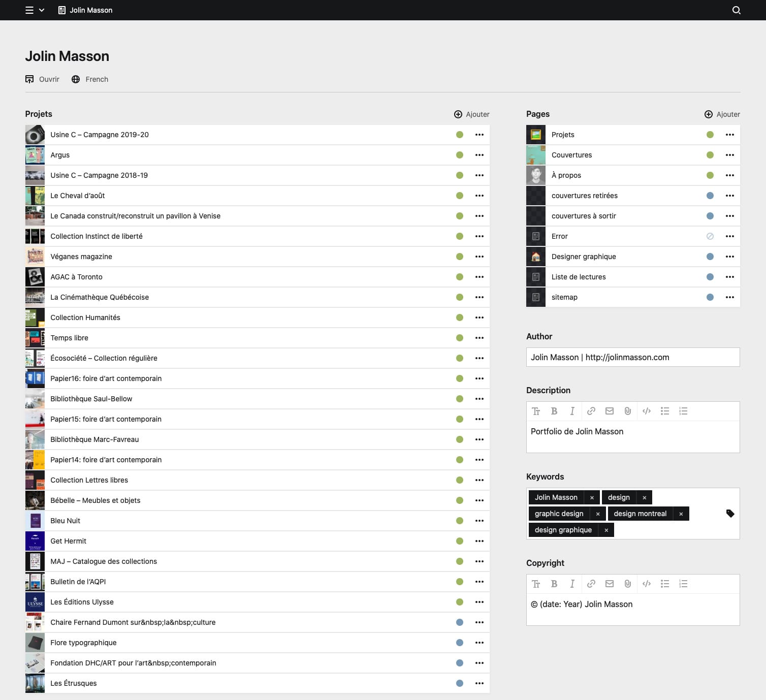
Task: Open the options menu for the Couvertures page
Action: tap(730, 155)
